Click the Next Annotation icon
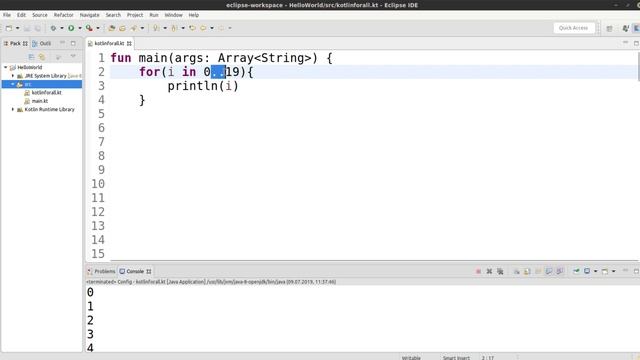 (x=156, y=28)
